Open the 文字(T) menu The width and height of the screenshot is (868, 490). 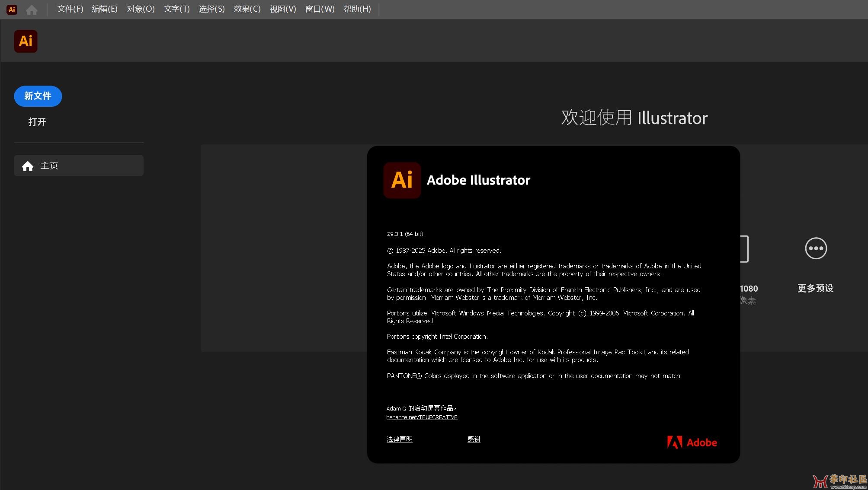click(176, 9)
